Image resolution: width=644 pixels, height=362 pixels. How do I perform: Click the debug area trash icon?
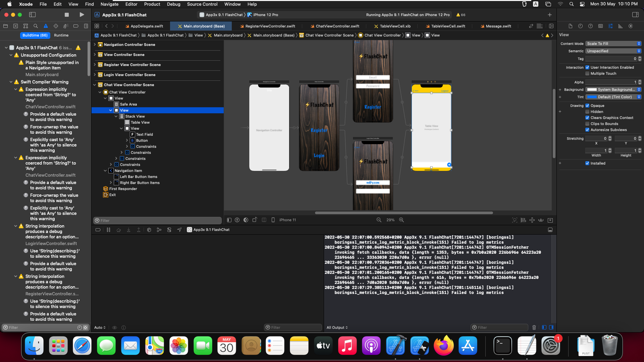534,327
